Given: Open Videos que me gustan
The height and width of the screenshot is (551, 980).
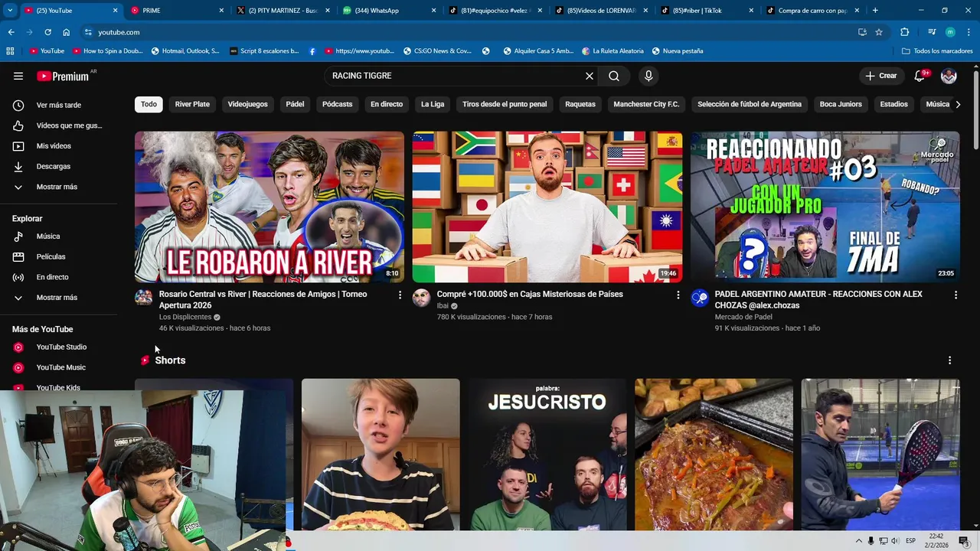Looking at the screenshot, I should [58, 126].
